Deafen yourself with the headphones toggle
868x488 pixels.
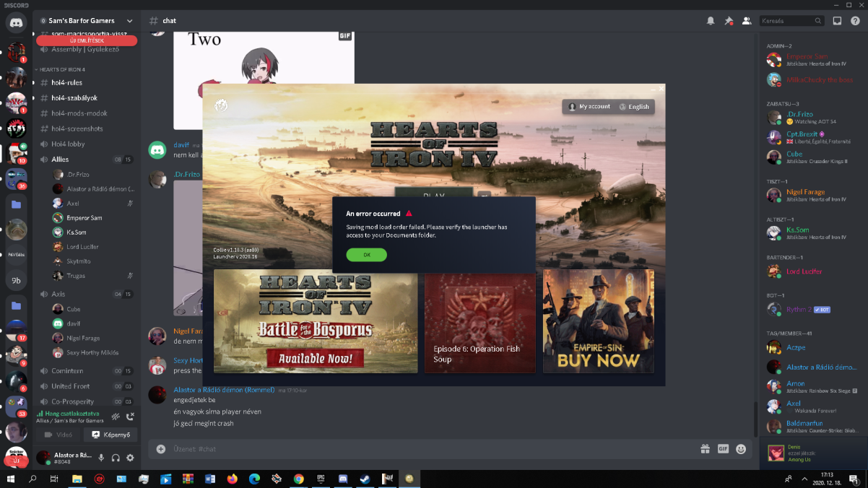115,457
